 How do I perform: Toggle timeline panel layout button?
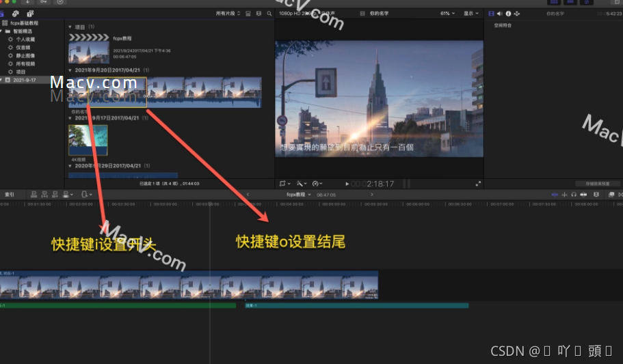tap(570, 2)
